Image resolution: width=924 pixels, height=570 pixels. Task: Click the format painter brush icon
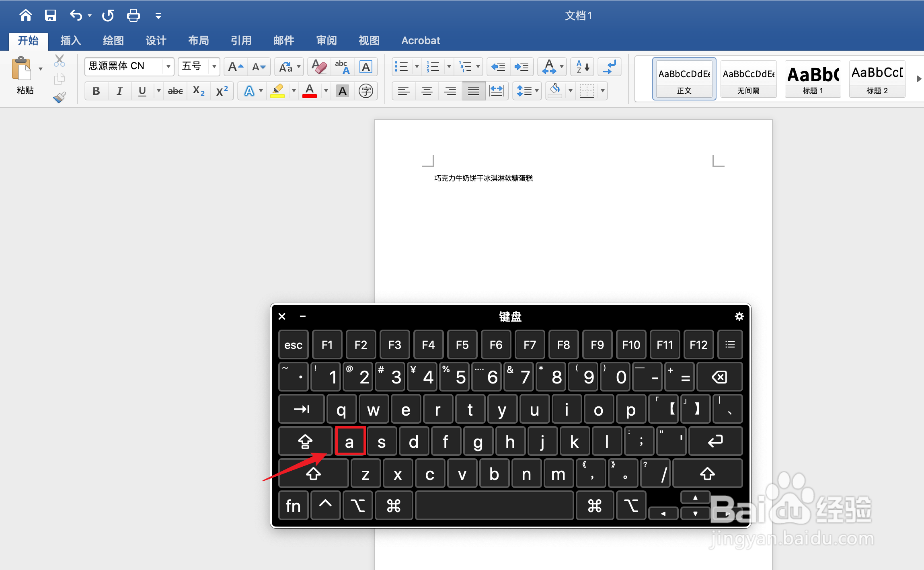tap(60, 97)
